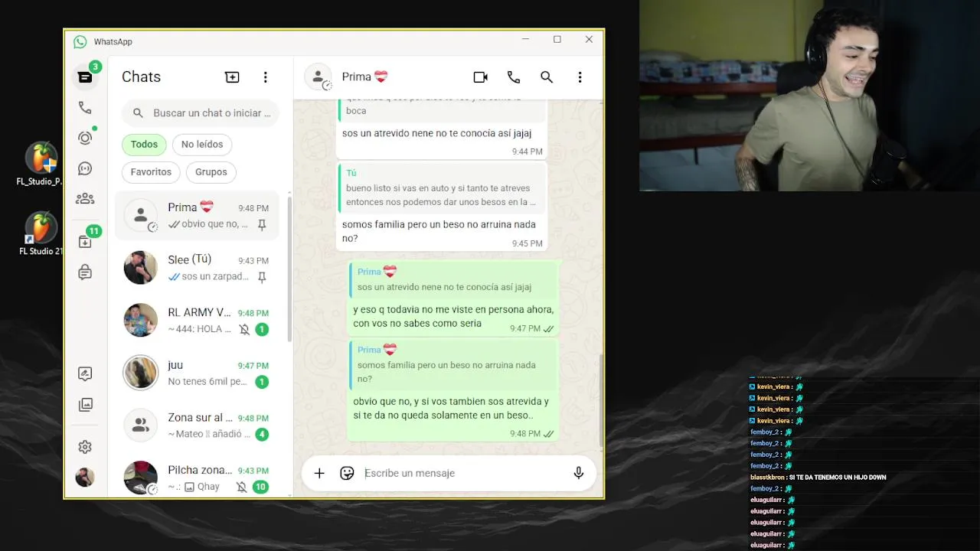The height and width of the screenshot is (551, 980).
Task: Open the Status updates icon
Action: 85,139
